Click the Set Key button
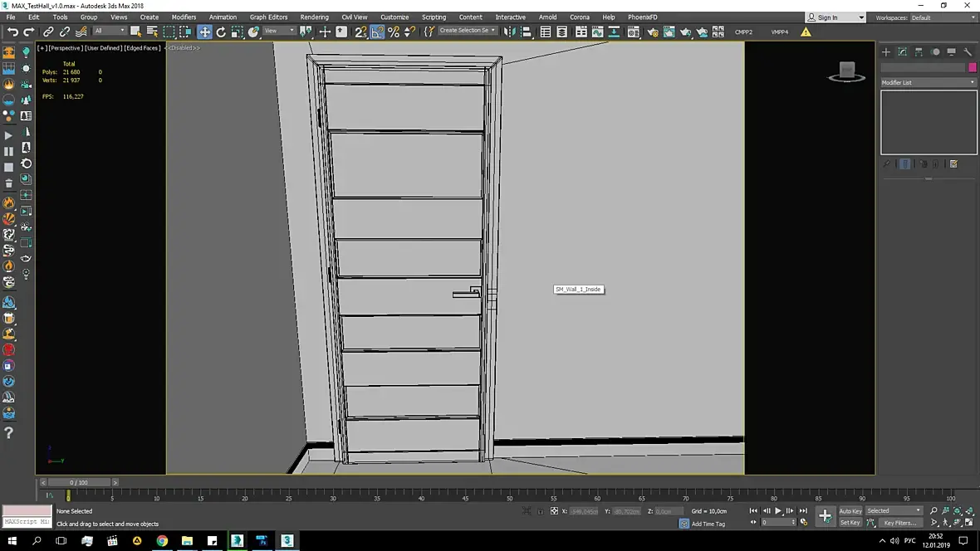 pyautogui.click(x=850, y=523)
